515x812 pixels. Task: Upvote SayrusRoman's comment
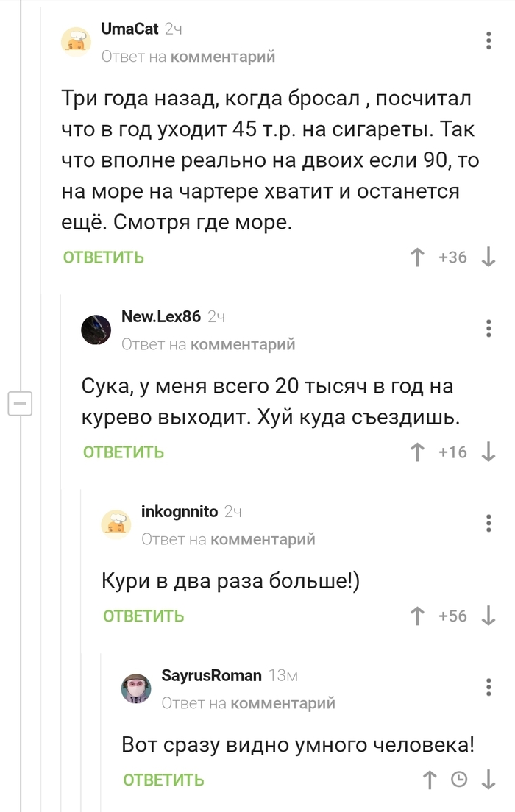pyautogui.click(x=430, y=780)
